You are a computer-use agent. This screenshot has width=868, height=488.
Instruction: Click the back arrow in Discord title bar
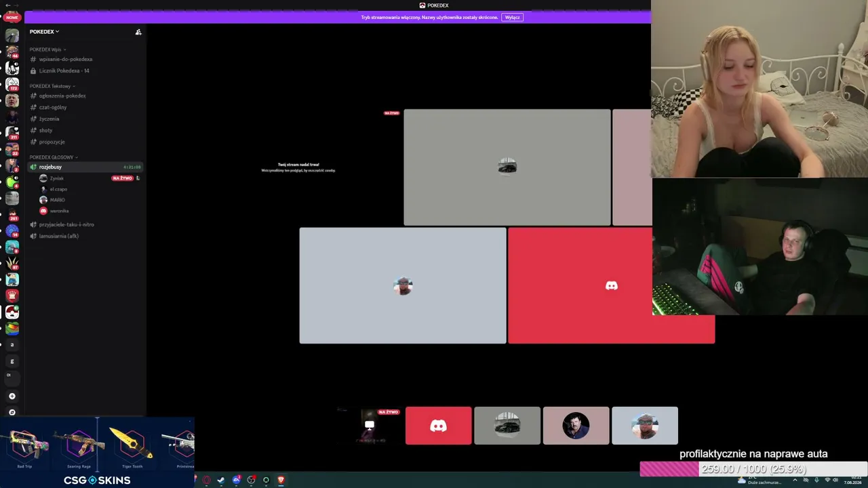(x=7, y=5)
